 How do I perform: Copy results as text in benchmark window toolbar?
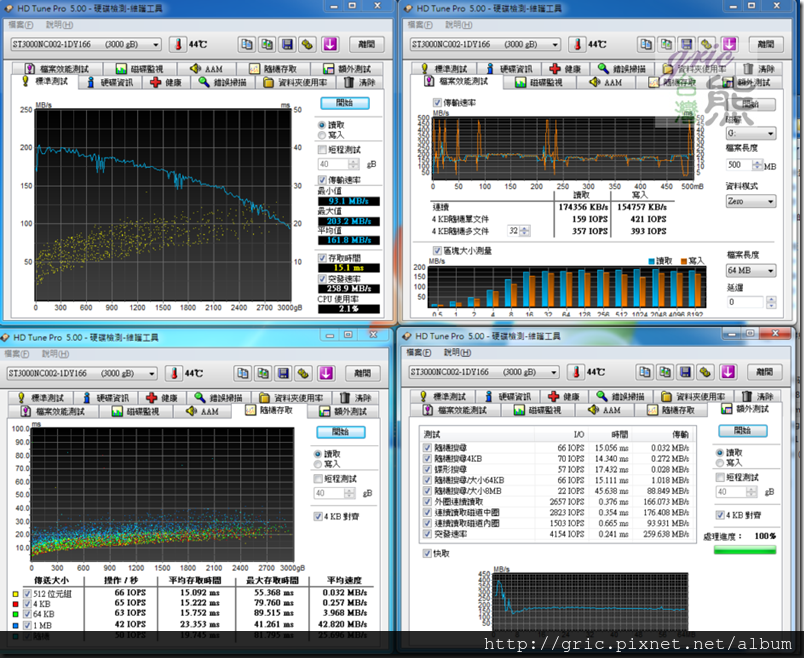click(247, 45)
